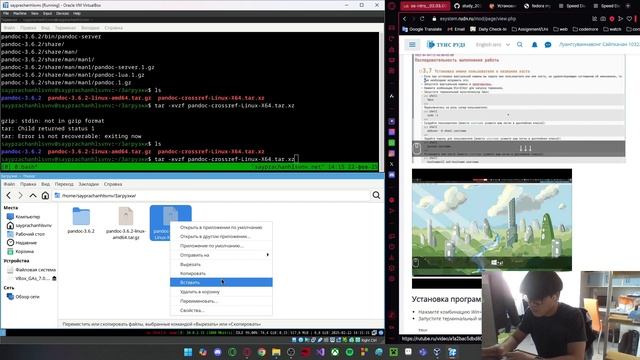The width and height of the screenshot is (640, 360).
Task: Choose open in default application context entry
Action: tap(221, 227)
